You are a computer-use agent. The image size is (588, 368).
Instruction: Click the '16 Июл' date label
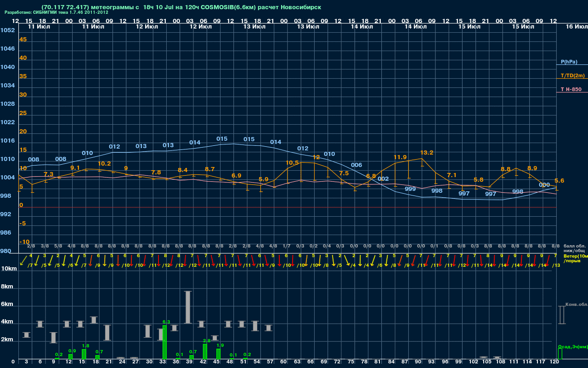(576, 27)
